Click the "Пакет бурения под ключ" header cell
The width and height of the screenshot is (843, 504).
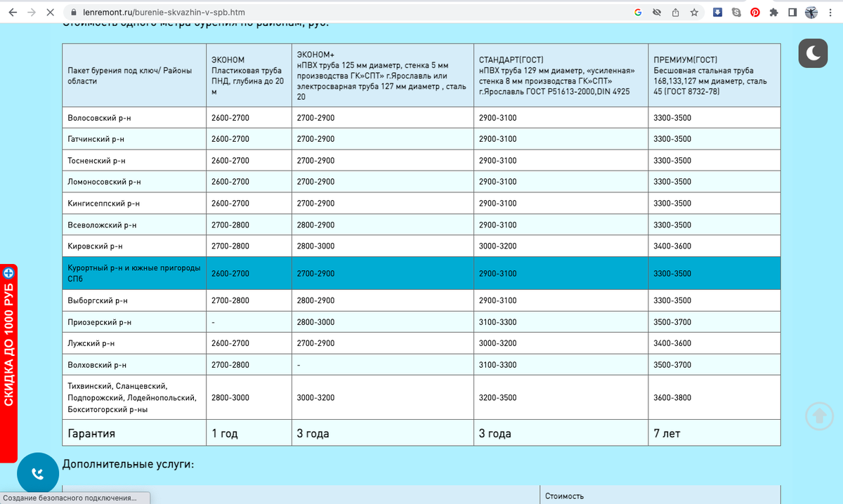pyautogui.click(x=134, y=76)
